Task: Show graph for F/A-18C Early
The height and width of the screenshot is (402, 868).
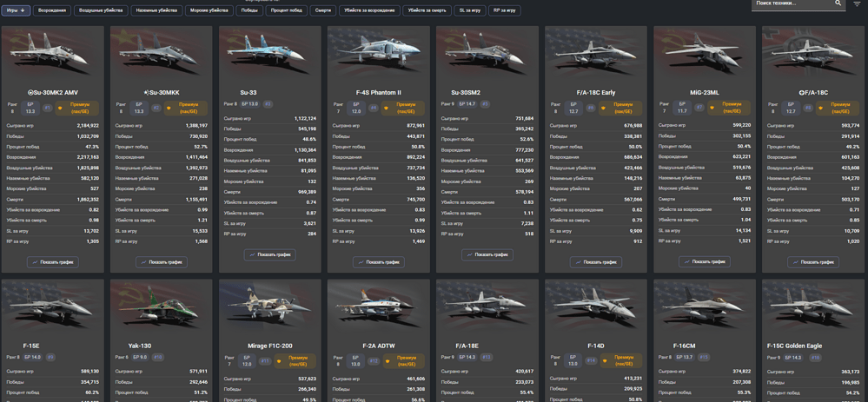Action: point(596,262)
